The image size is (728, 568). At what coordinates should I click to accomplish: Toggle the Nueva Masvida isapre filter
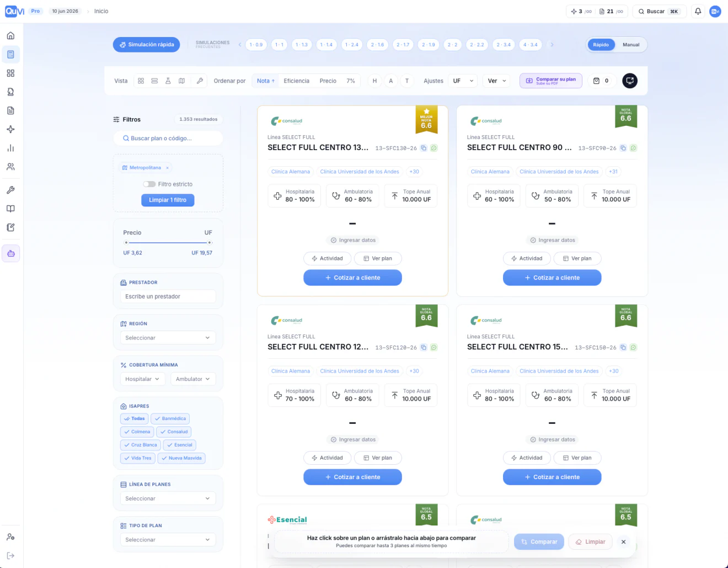click(x=181, y=458)
